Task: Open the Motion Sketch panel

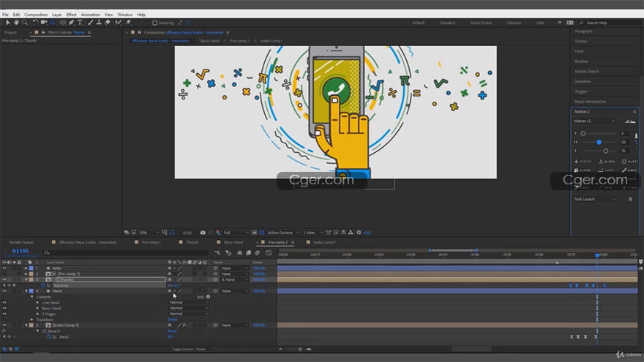Action: 586,72
